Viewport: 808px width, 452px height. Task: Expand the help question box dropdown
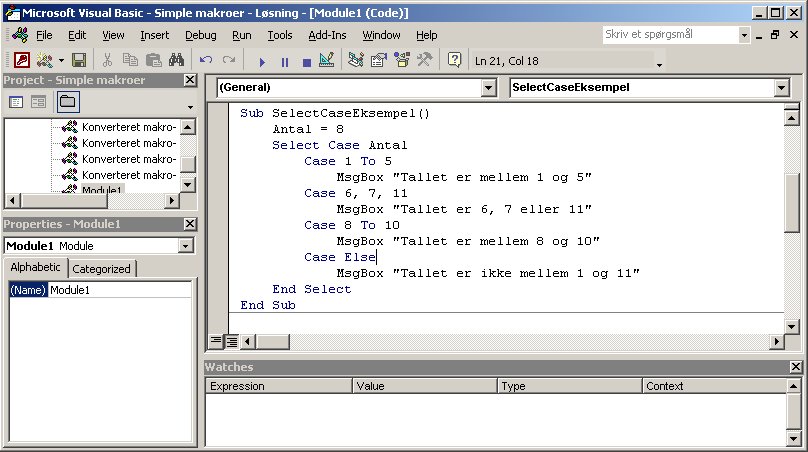coord(744,35)
